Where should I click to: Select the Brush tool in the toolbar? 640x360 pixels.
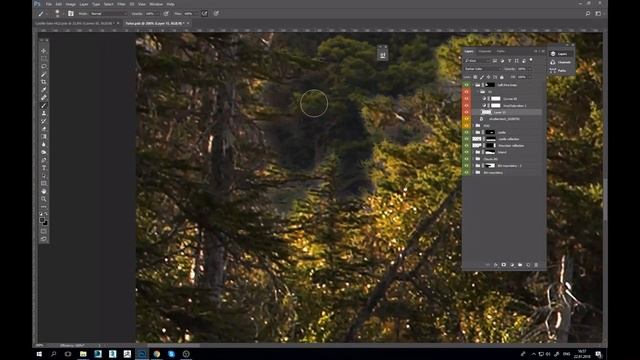pos(44,106)
